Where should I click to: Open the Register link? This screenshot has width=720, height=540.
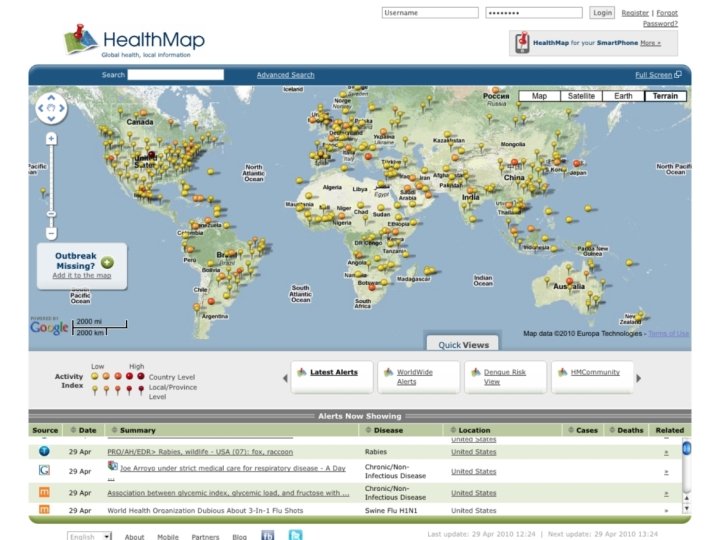click(x=635, y=13)
